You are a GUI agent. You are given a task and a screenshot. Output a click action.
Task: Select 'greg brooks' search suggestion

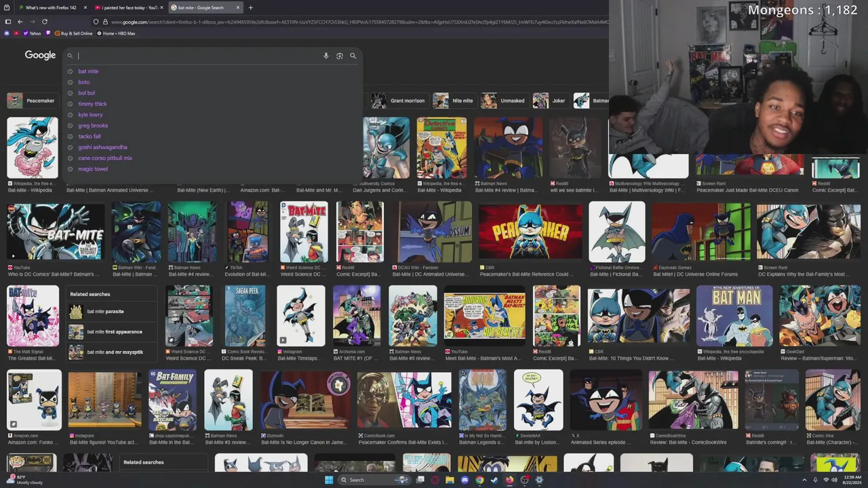(x=93, y=125)
